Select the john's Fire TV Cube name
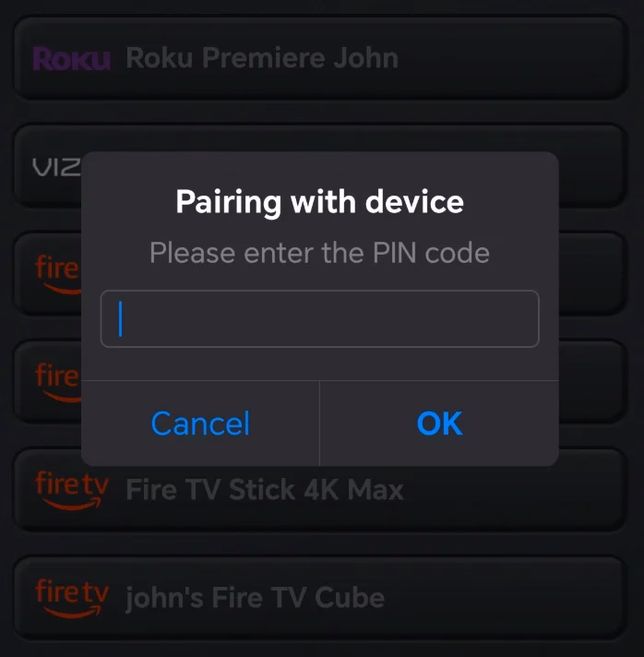Screen dimensions: 644x657 click(x=256, y=598)
